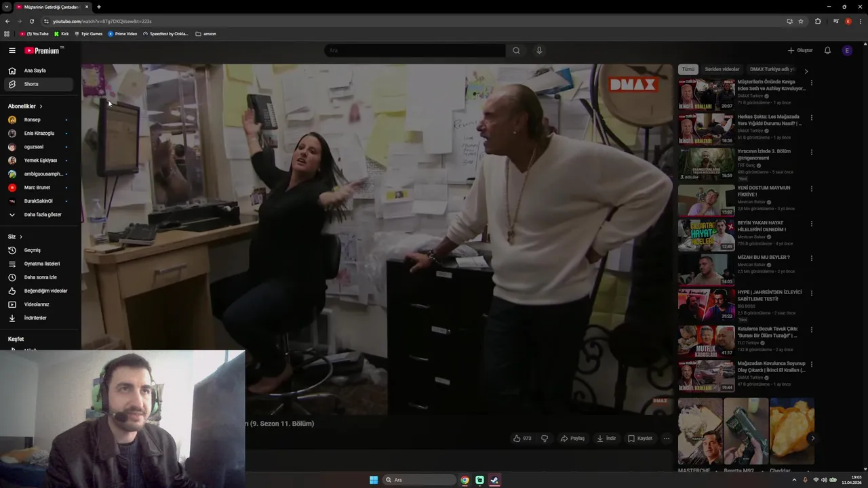Expand the Siz section
The height and width of the screenshot is (488, 868).
[x=15, y=237]
